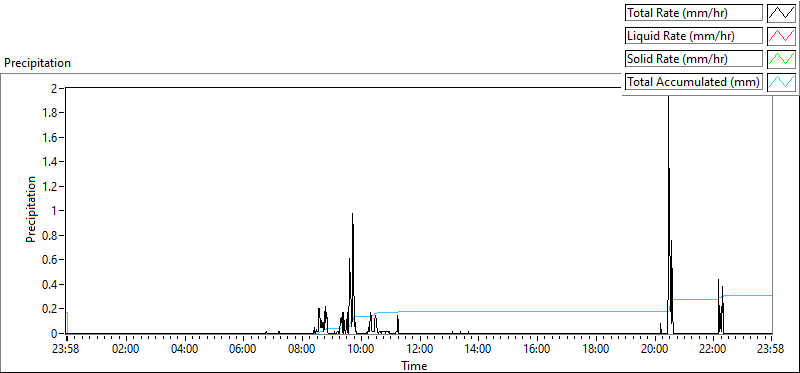800x373 pixels.
Task: Click the 08:00 time axis label
Action: click(303, 350)
